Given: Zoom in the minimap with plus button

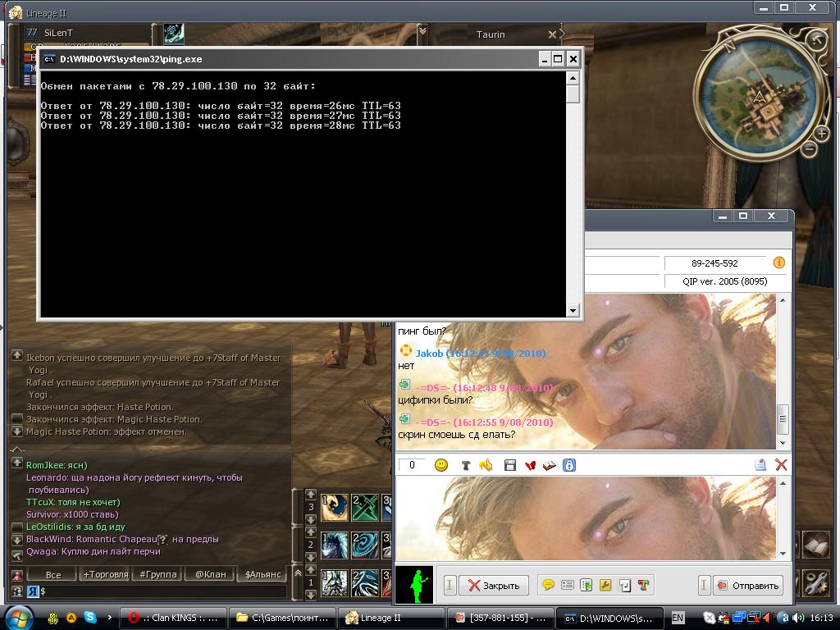Looking at the screenshot, I should [x=822, y=133].
